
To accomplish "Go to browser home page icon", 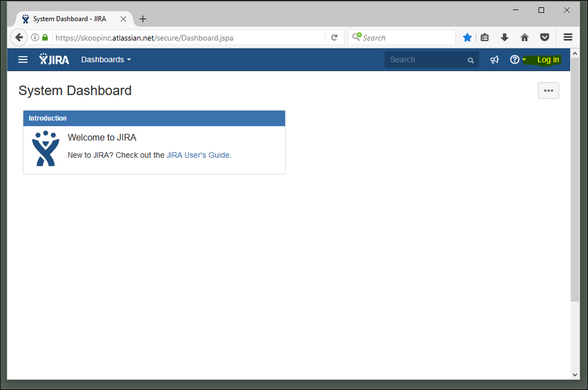I will point(524,38).
